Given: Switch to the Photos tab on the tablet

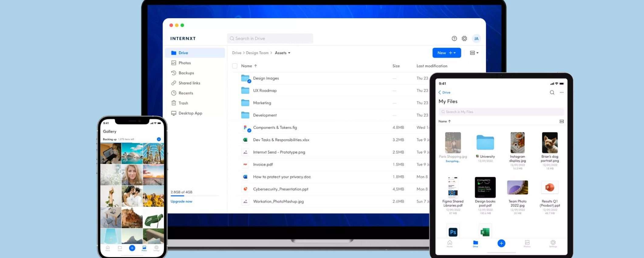Looking at the screenshot, I should click(x=527, y=244).
